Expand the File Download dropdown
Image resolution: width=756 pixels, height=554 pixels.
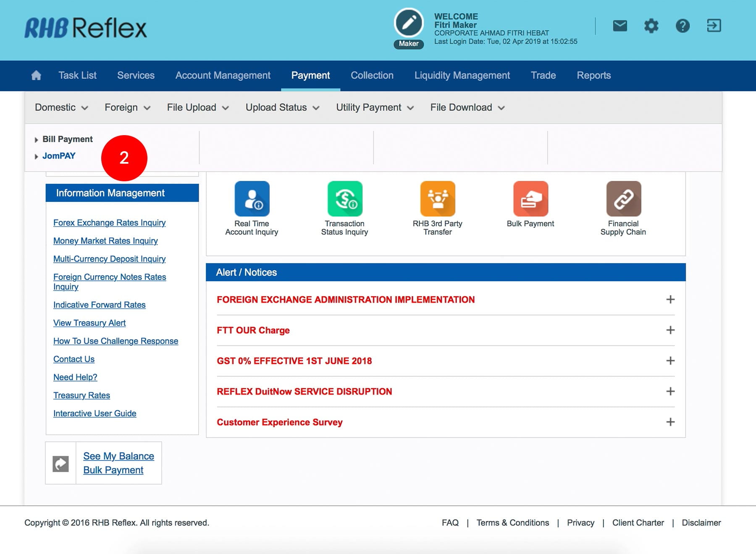pos(467,107)
